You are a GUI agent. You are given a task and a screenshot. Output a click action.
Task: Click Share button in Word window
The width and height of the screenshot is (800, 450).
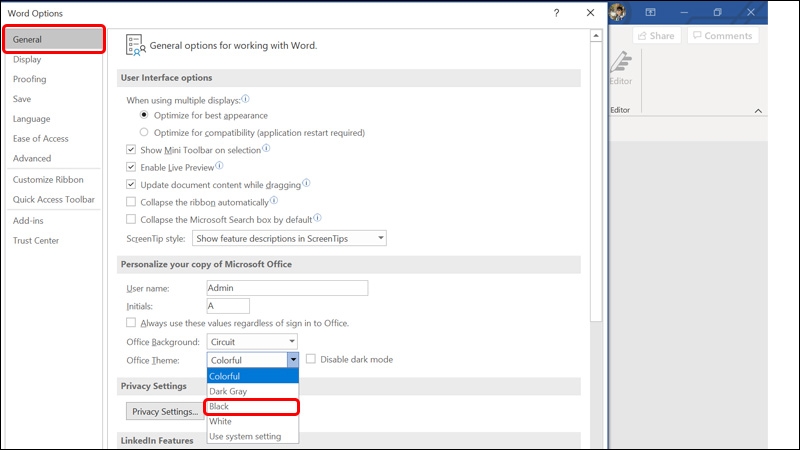(657, 36)
